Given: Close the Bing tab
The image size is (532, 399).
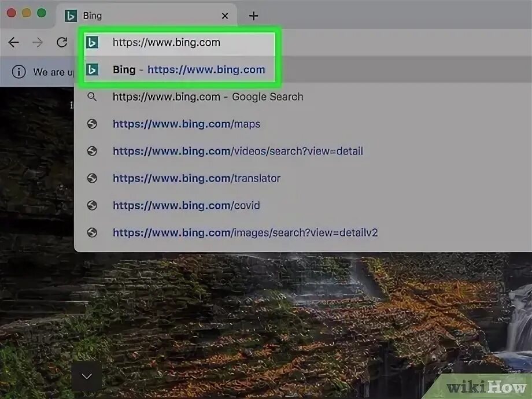Looking at the screenshot, I should 224,16.
